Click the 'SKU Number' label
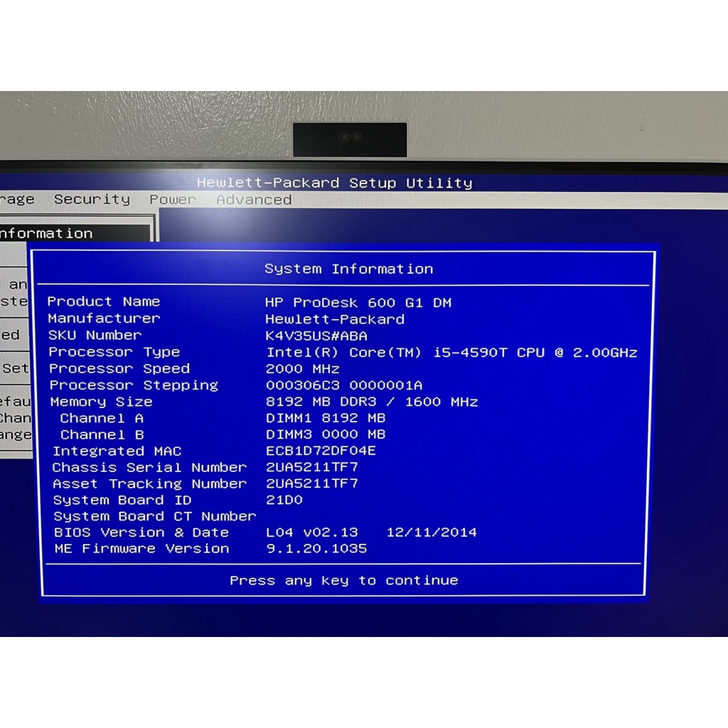The width and height of the screenshot is (728, 728). click(x=95, y=336)
